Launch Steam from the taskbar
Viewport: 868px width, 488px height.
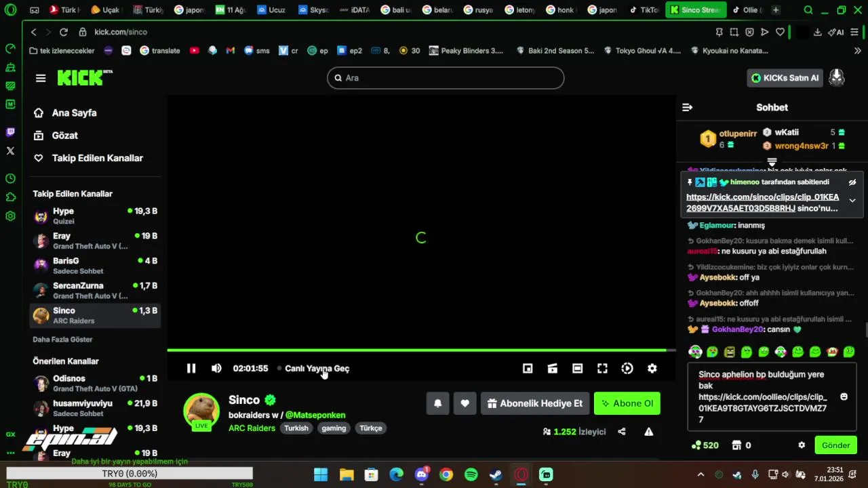click(x=496, y=474)
